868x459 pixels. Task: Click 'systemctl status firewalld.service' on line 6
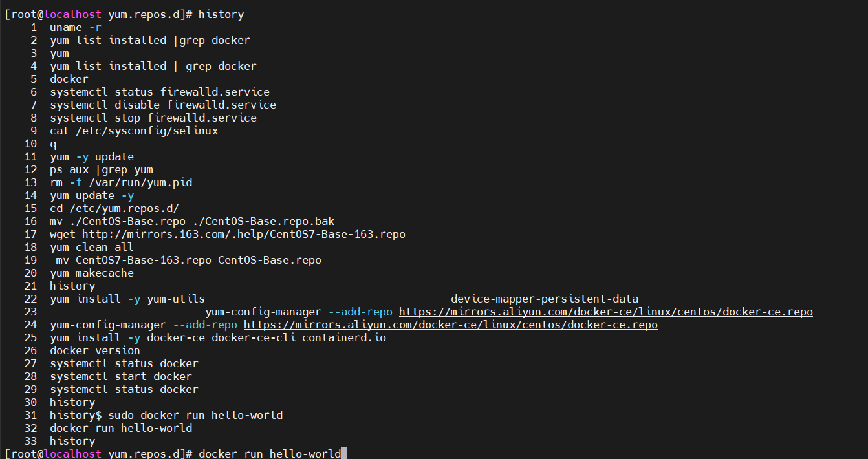pos(160,92)
